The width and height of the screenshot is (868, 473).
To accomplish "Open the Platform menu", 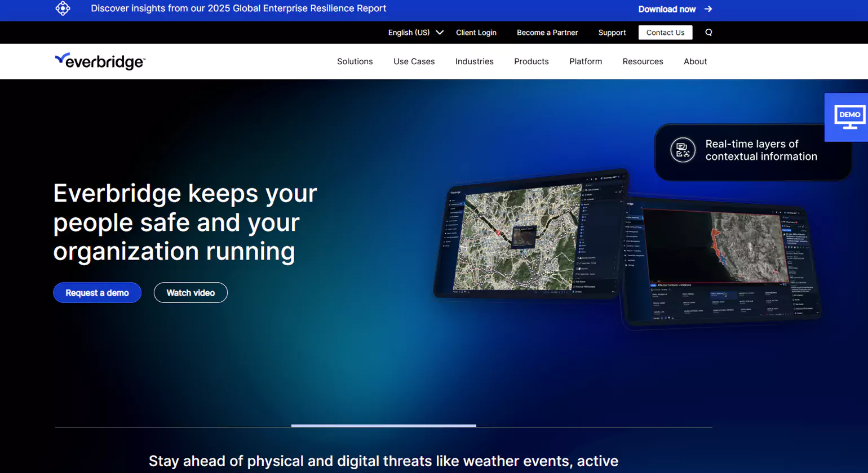I will click(585, 61).
